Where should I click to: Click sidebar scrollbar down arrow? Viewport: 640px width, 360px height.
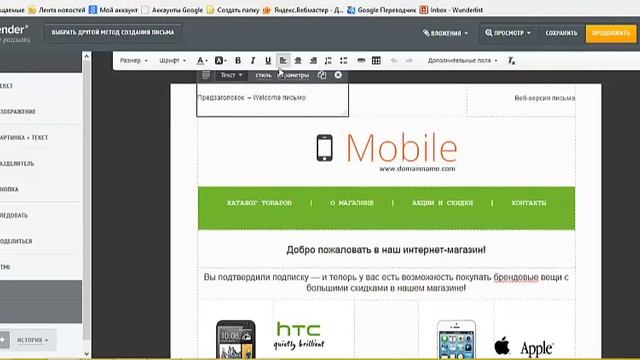coord(86,354)
